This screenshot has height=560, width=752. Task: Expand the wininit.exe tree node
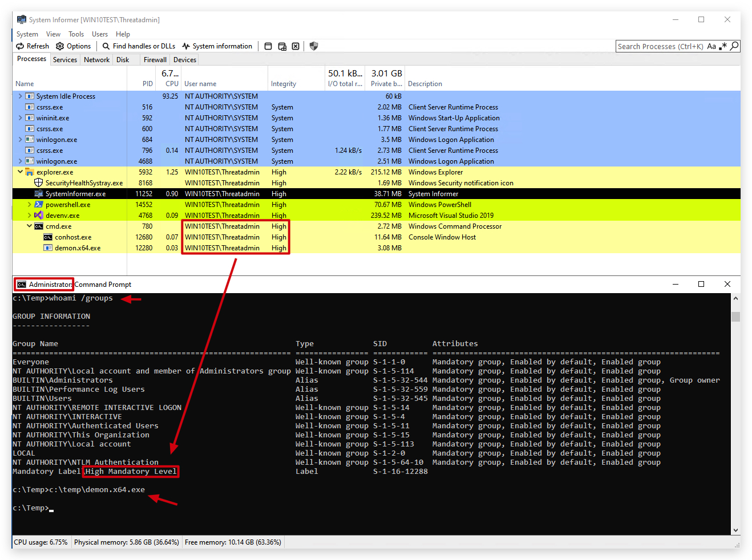(21, 118)
